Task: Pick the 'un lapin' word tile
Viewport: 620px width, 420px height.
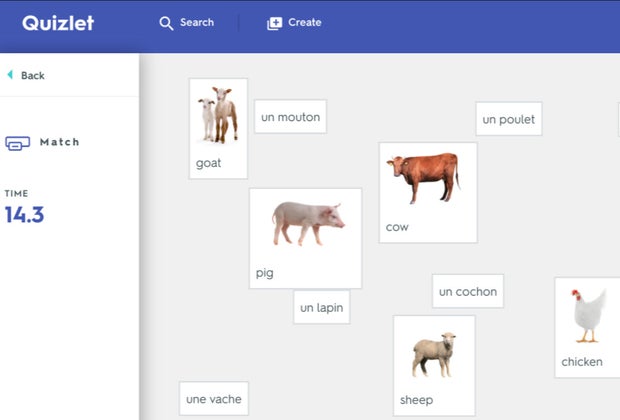Action: (x=321, y=308)
